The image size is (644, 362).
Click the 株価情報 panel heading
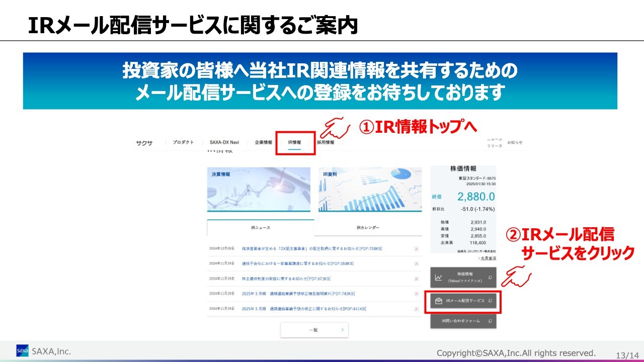click(x=463, y=168)
